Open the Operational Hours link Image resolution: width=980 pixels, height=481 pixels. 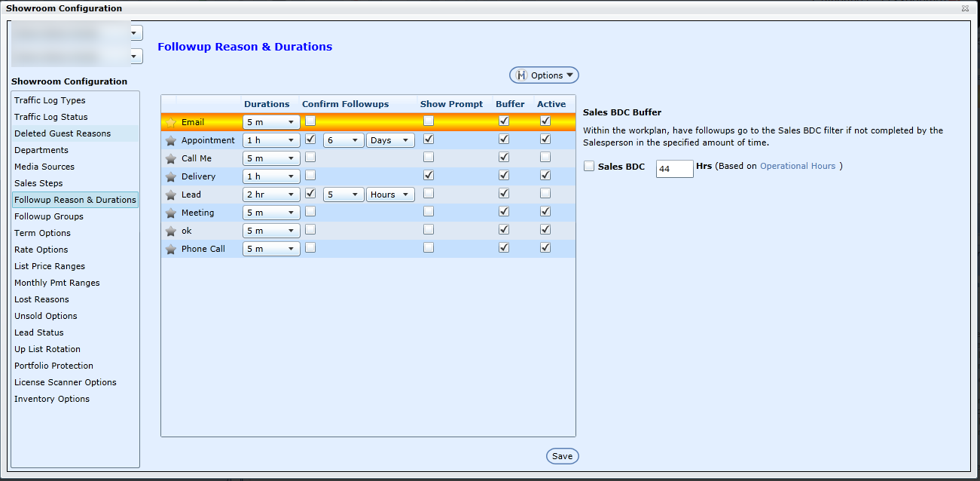pyautogui.click(x=798, y=166)
